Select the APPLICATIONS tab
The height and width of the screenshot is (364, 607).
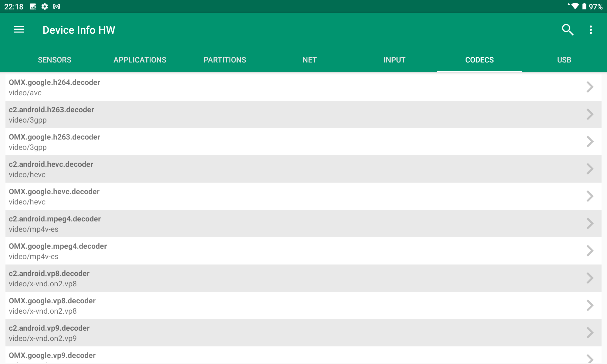(140, 60)
